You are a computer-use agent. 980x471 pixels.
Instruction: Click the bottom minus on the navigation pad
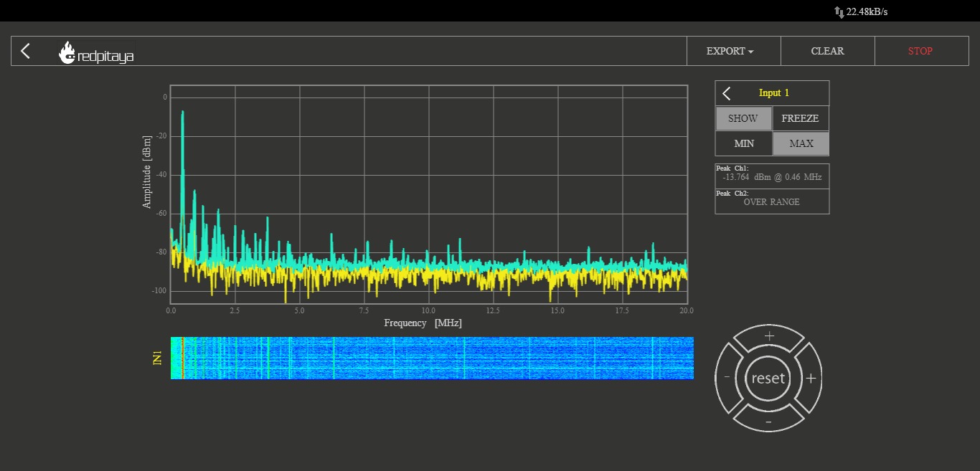pyautogui.click(x=768, y=422)
